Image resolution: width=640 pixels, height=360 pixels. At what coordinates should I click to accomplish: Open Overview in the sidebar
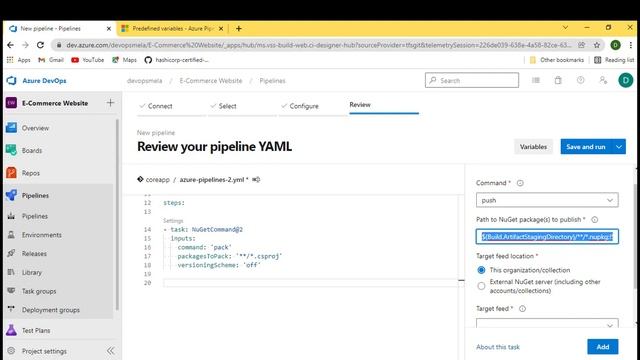[x=35, y=128]
